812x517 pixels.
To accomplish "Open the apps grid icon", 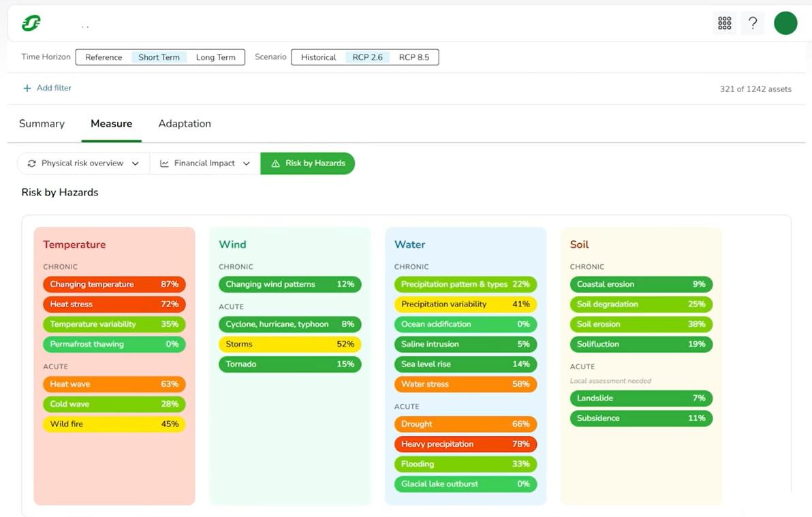I will pos(724,22).
